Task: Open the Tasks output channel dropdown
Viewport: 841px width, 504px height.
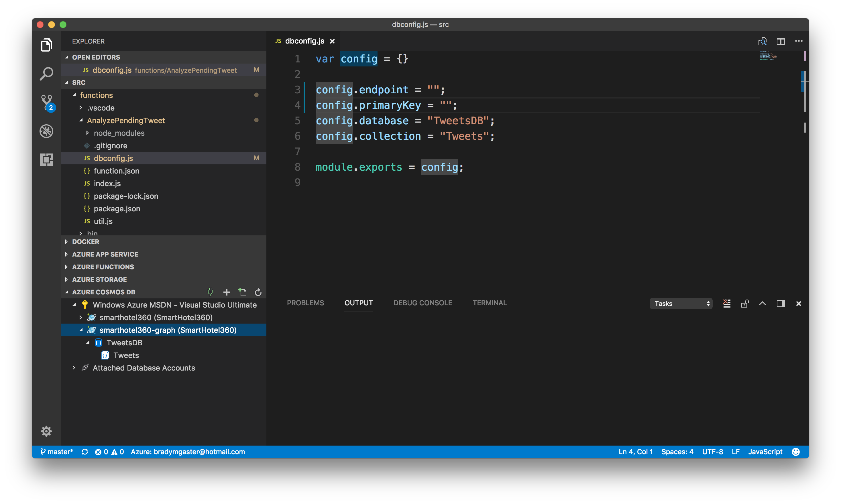Action: pos(681,304)
